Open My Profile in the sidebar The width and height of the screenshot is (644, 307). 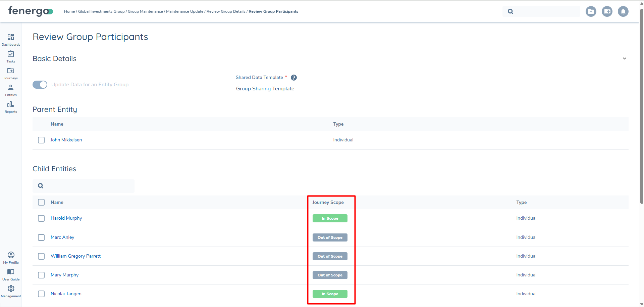pos(11,255)
